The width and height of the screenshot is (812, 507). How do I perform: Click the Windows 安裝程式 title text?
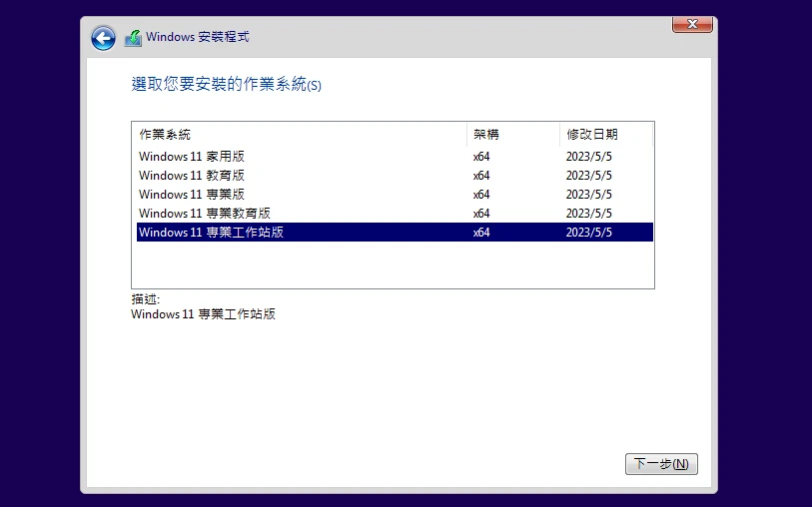click(198, 37)
